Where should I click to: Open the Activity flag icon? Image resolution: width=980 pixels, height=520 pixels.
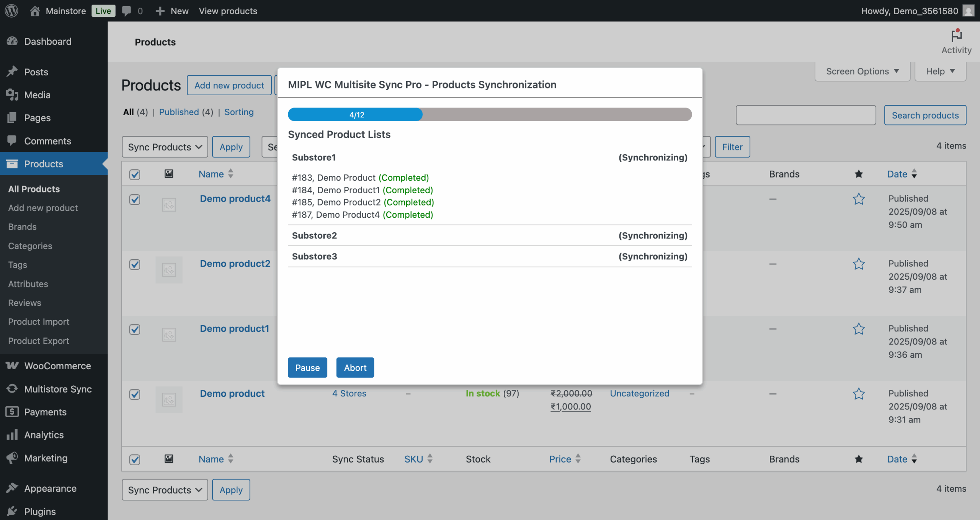(x=956, y=36)
